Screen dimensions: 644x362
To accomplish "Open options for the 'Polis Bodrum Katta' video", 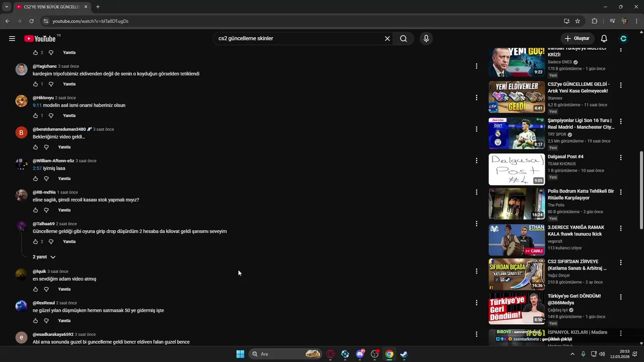I will [x=620, y=192].
